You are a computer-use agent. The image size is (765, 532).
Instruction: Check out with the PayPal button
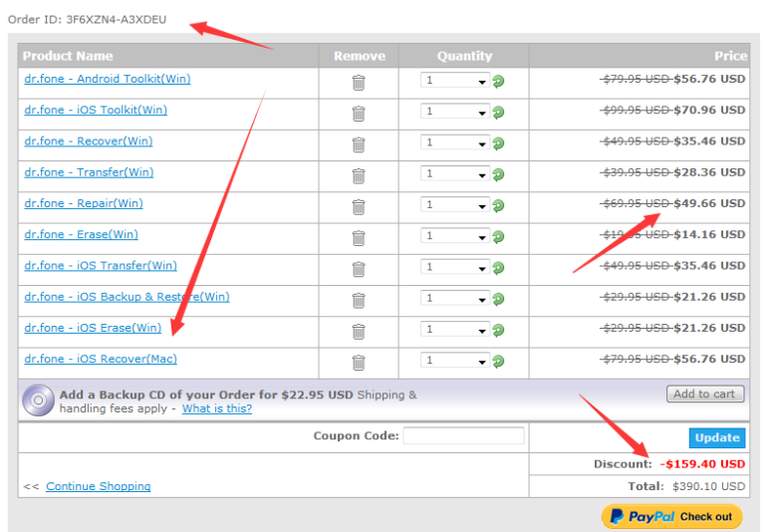(x=671, y=516)
